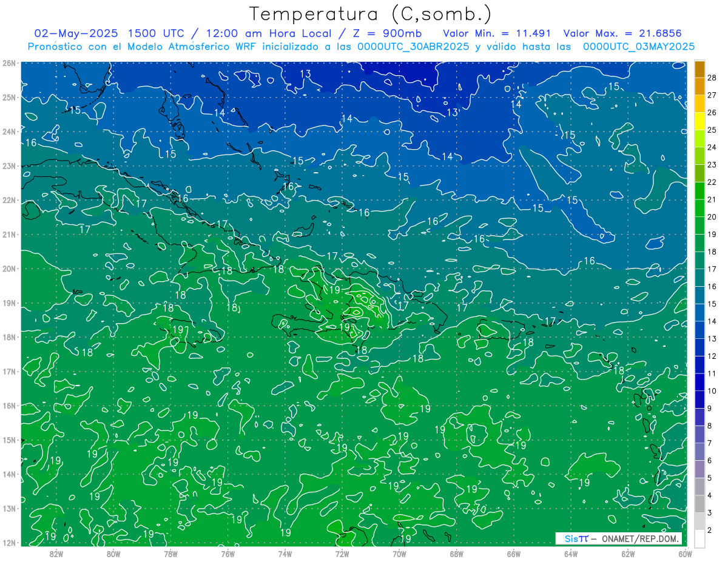Image resolution: width=728 pixels, height=562 pixels.
Task: Click the '25' value on color scale
Action: (712, 130)
